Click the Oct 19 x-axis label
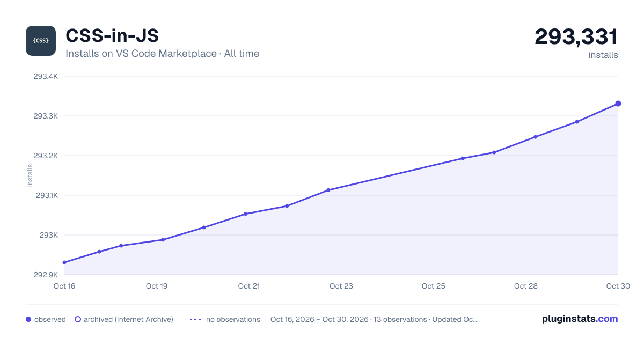Image resolution: width=644 pixels, height=338 pixels. [x=157, y=286]
